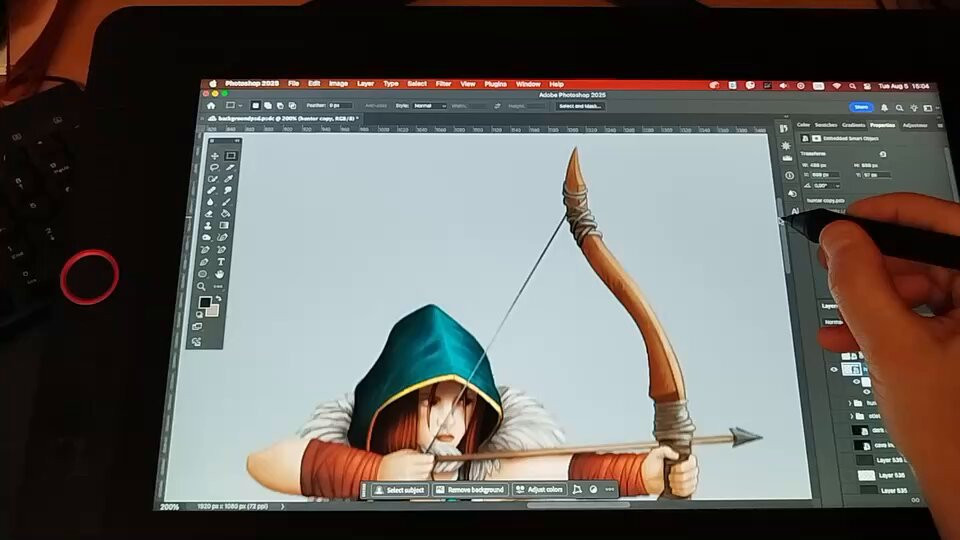The height and width of the screenshot is (540, 960).
Task: Click the background color swatch
Action: pyautogui.click(x=213, y=310)
